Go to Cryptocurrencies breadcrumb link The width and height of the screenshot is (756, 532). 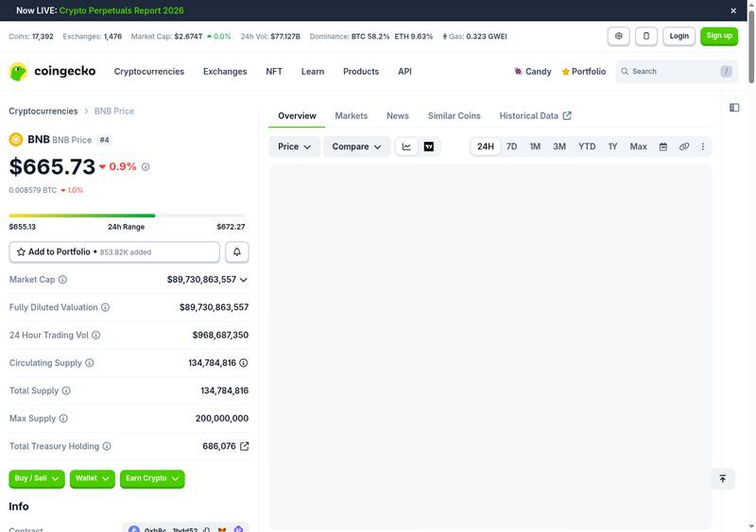43,111
